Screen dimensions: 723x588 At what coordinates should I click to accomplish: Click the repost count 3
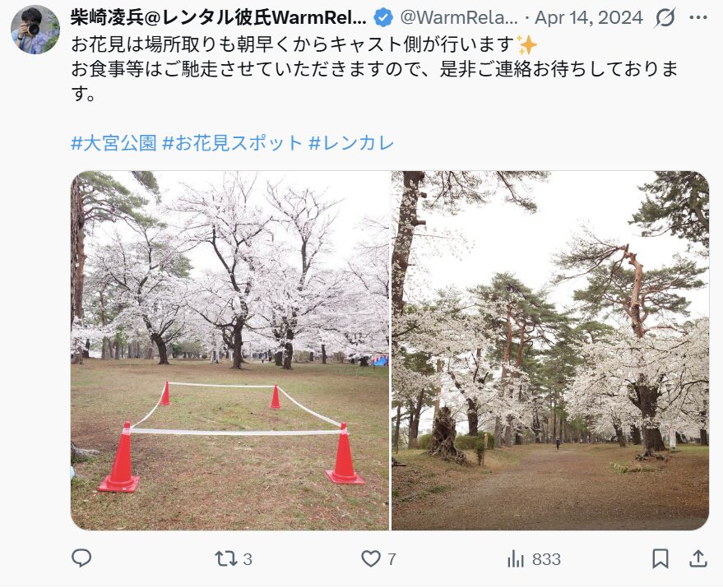(x=248, y=559)
